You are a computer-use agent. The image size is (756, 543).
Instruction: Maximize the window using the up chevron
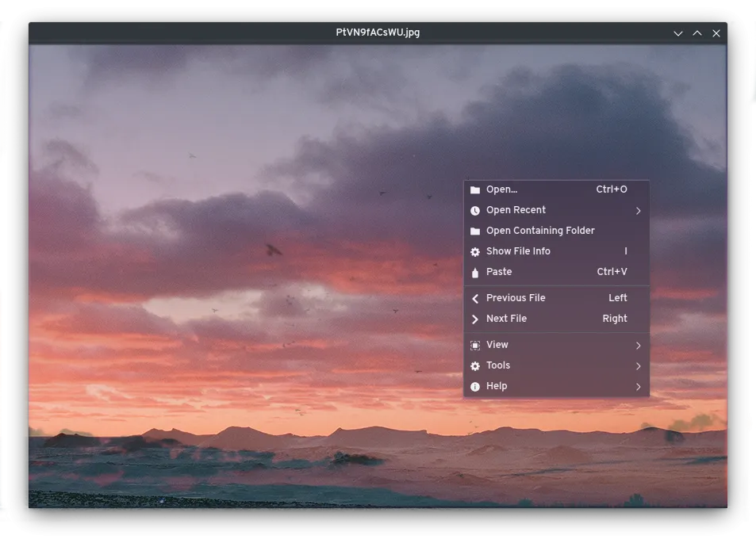click(697, 33)
